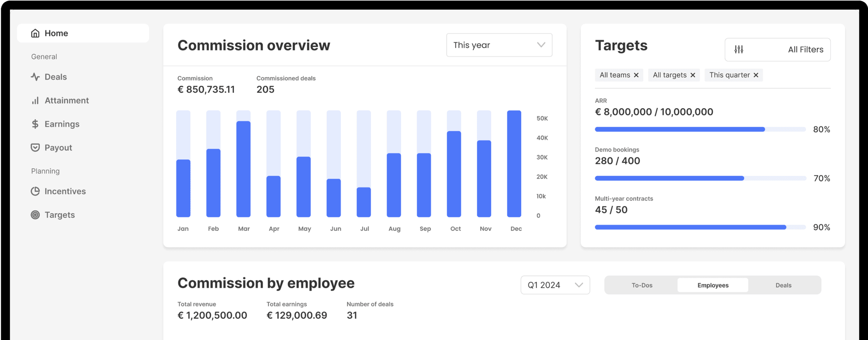This screenshot has width=868, height=340.
Task: Open the Home menu item
Action: pyautogui.click(x=83, y=33)
